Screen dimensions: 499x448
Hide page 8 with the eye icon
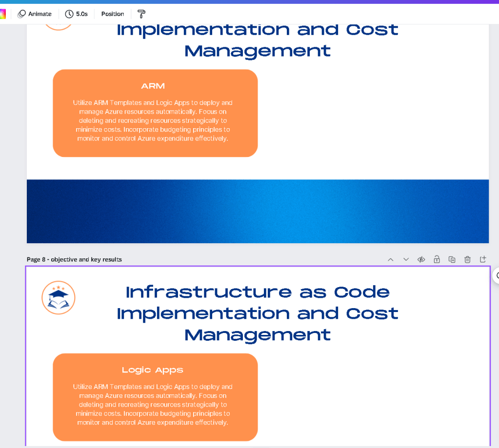421,259
